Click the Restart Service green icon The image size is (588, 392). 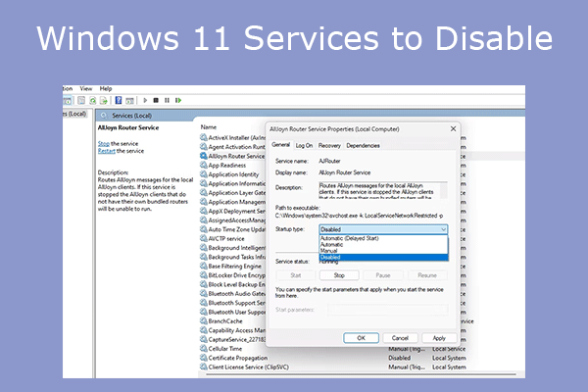pyautogui.click(x=178, y=100)
